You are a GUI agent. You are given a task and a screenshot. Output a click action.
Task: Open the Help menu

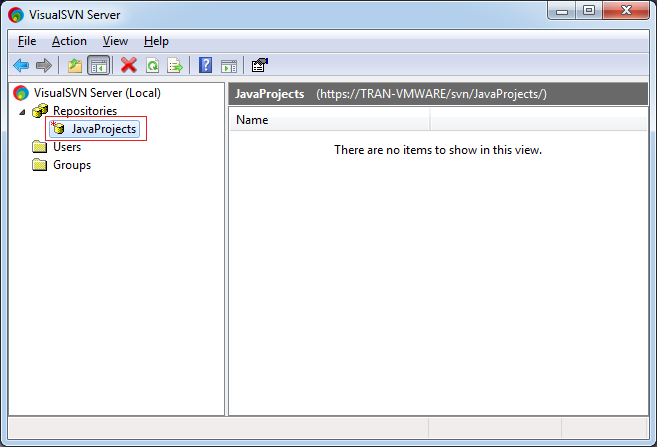[x=156, y=41]
